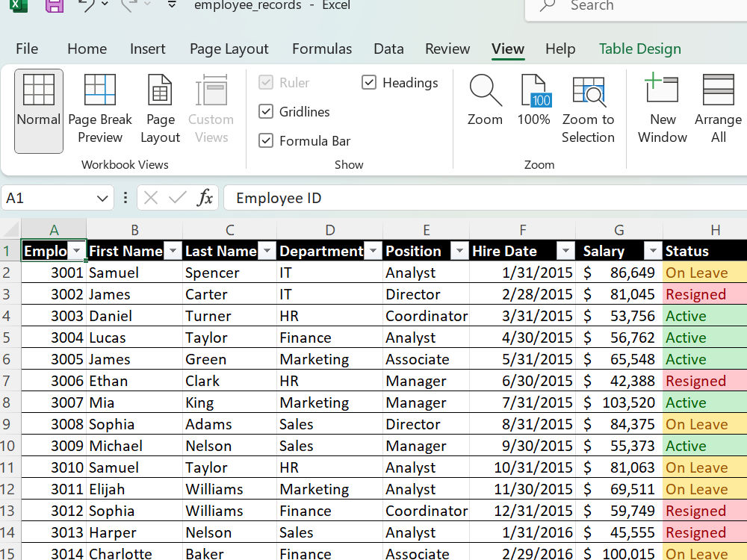Click Arrange All windows

pos(719,109)
